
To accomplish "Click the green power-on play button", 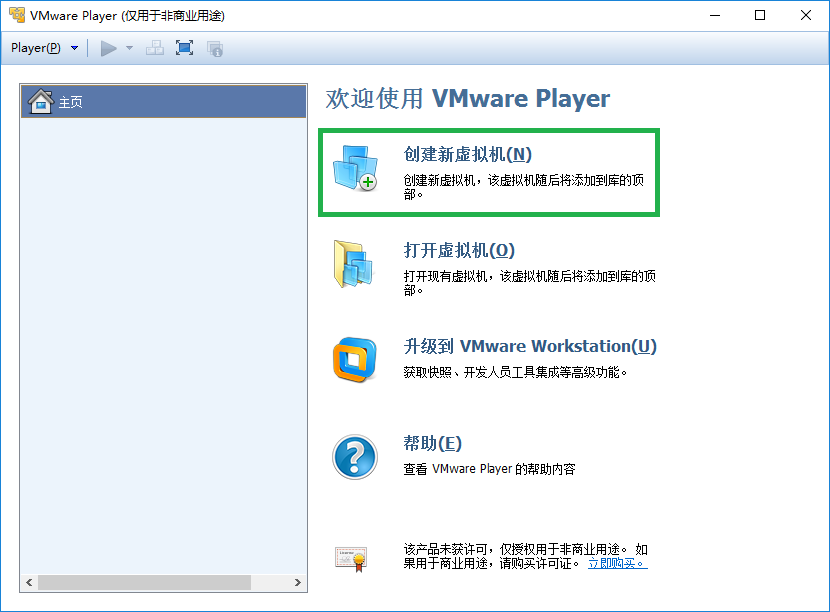I will click(109, 48).
